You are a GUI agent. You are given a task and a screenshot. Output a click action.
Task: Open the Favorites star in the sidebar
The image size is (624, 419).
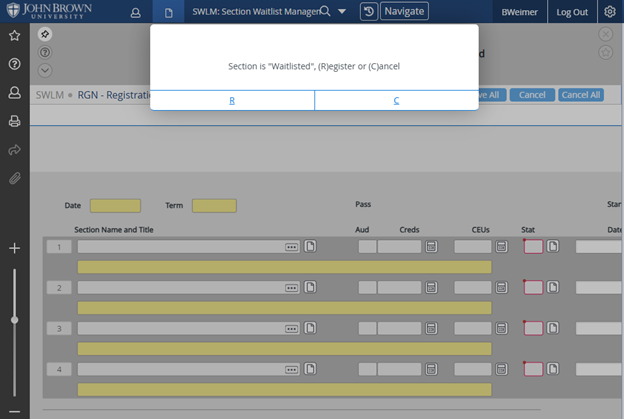click(x=14, y=35)
